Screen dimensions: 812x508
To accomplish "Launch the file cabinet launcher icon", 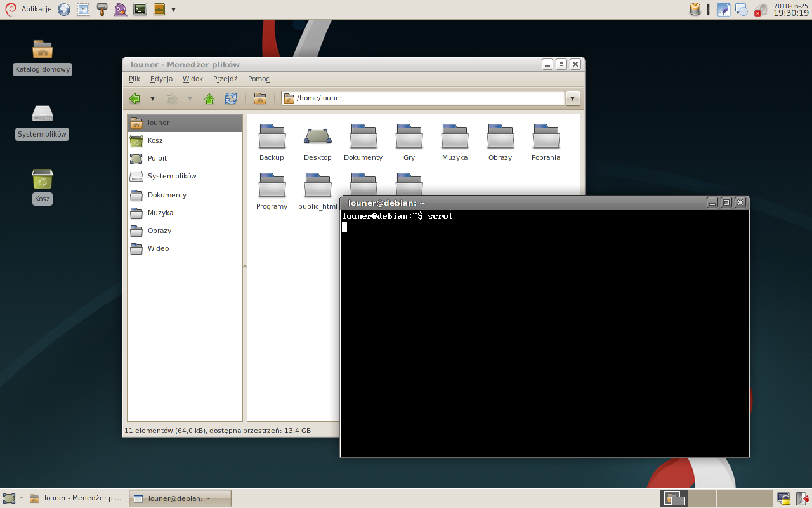I will (159, 10).
